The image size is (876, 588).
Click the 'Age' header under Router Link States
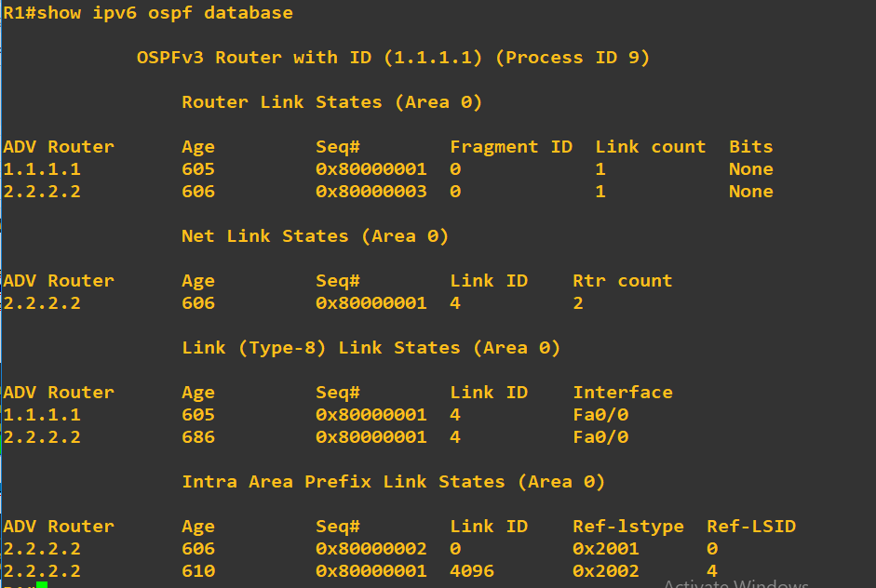[x=198, y=147]
